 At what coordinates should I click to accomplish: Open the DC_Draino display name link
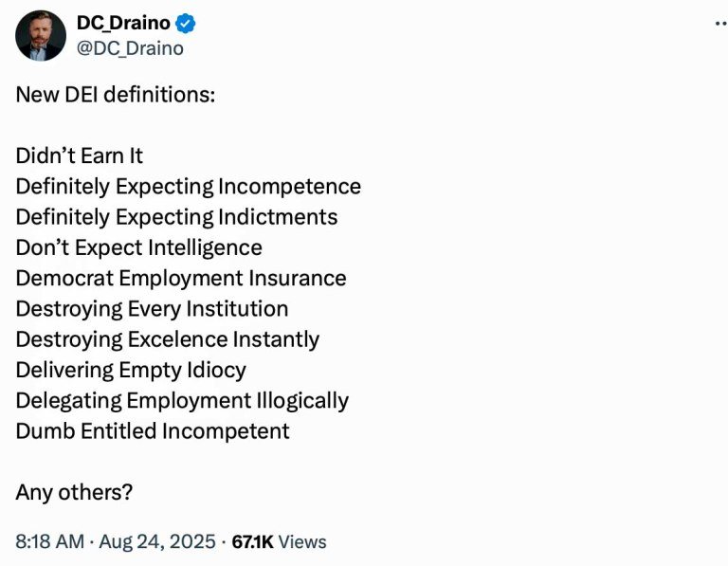point(122,24)
